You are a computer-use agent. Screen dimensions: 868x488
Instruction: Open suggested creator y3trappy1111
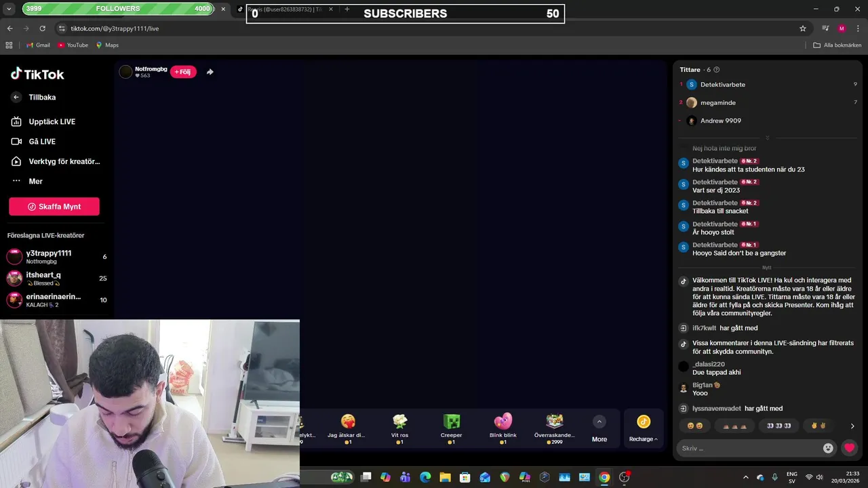(x=57, y=257)
